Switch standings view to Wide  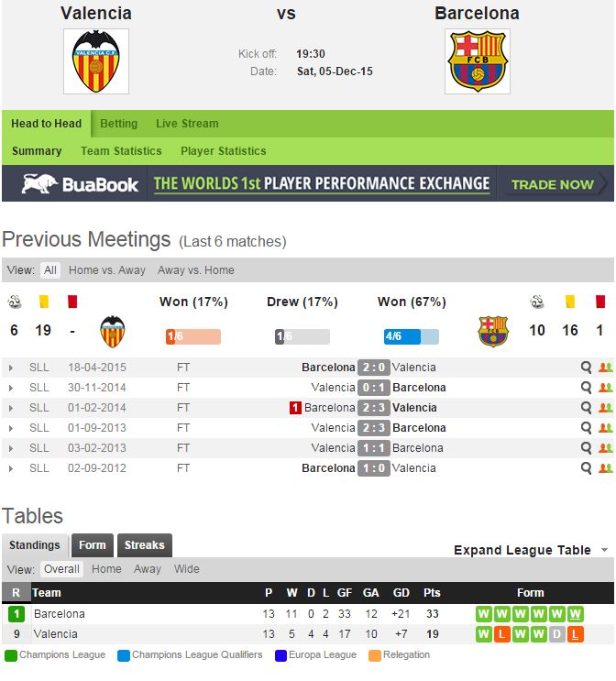[x=187, y=569]
